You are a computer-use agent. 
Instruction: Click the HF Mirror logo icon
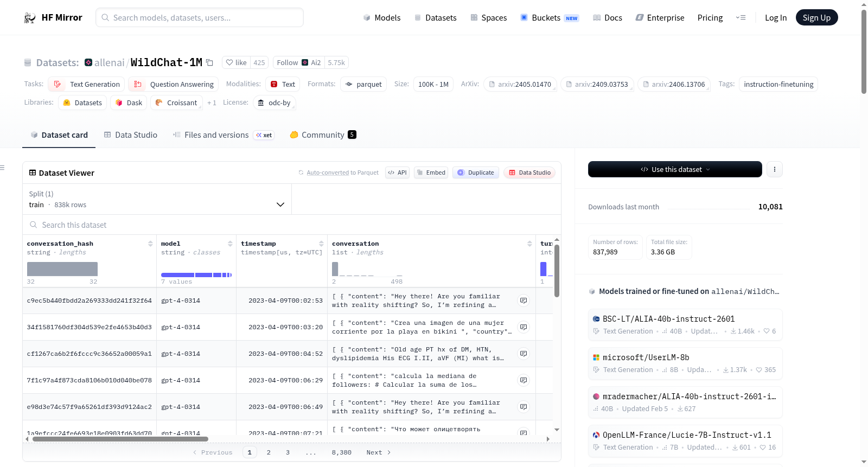30,18
